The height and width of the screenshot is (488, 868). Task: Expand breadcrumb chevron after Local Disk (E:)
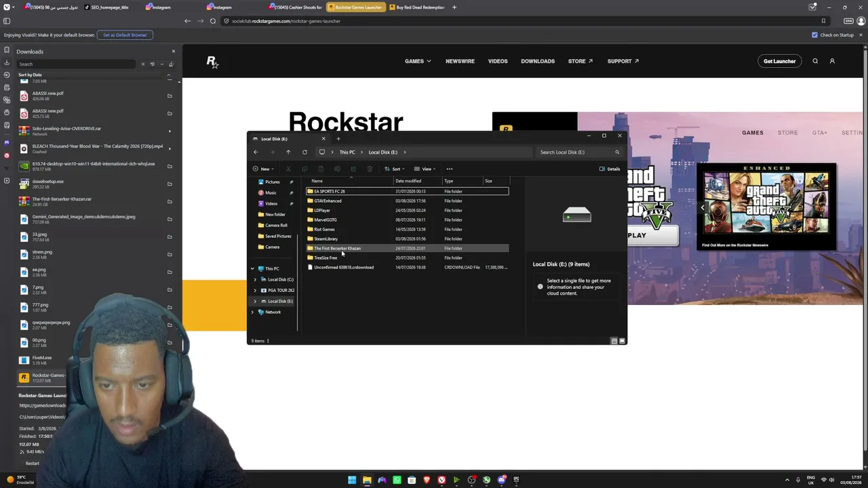pyautogui.click(x=405, y=152)
